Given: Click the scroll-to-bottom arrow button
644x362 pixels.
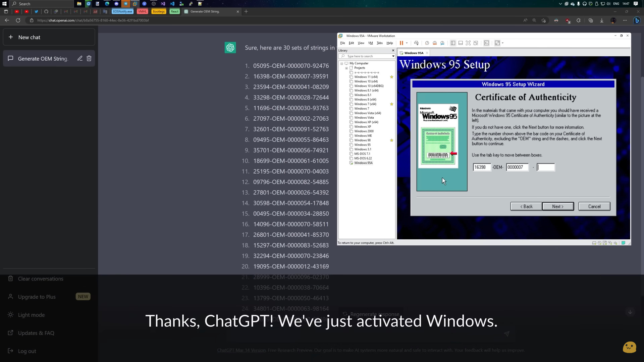Looking at the screenshot, I should point(630,312).
